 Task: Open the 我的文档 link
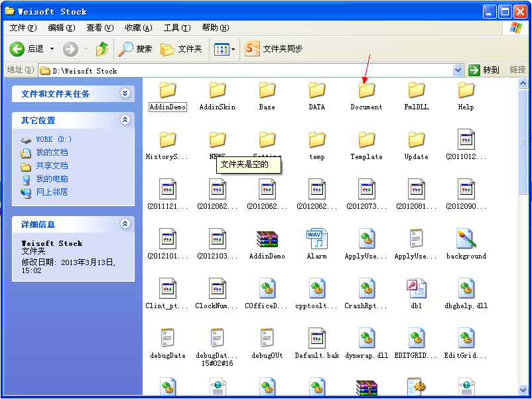coord(52,152)
